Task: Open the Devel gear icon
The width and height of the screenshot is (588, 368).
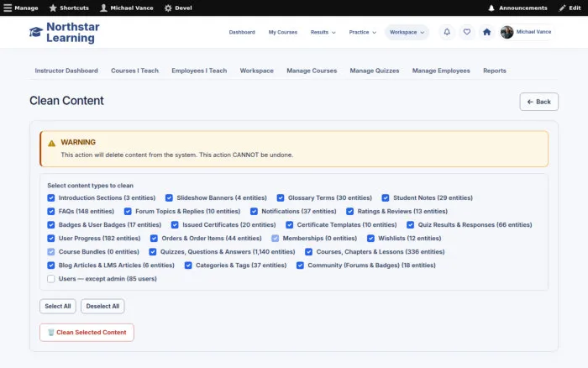Action: [168, 8]
